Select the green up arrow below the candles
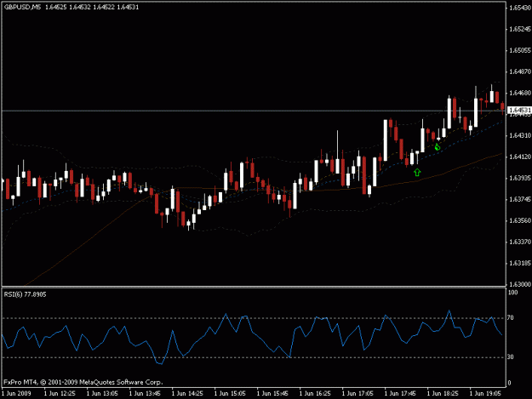Viewport: 532px width, 399px height. (417, 173)
